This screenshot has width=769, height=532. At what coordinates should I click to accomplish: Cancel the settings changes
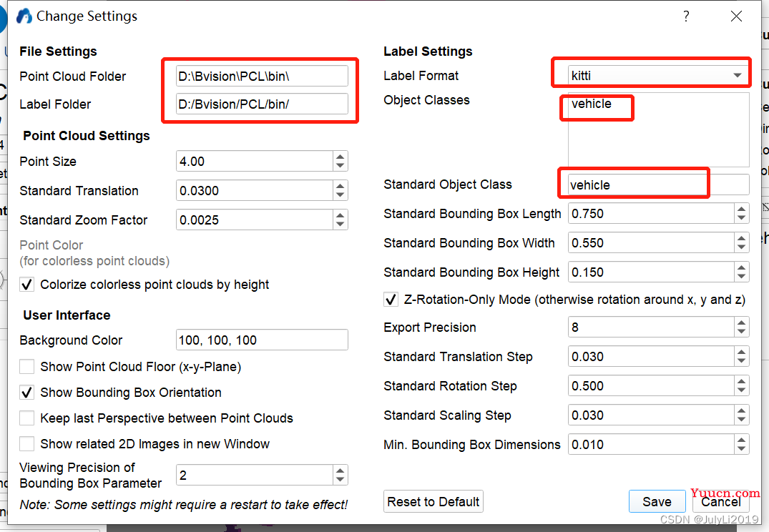click(x=720, y=501)
